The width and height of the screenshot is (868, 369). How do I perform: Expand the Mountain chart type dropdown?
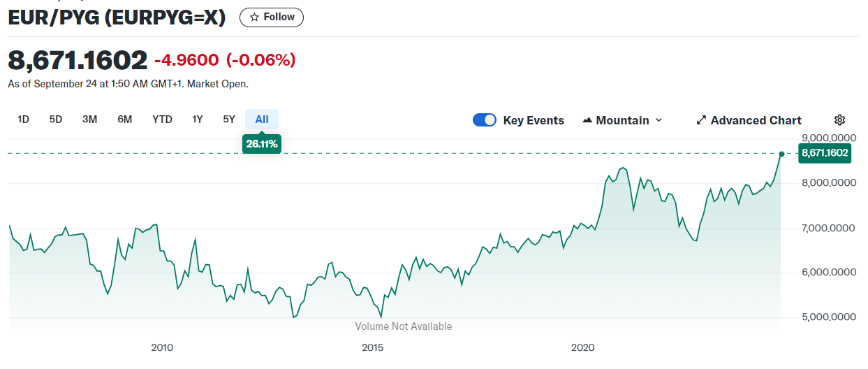pos(657,120)
